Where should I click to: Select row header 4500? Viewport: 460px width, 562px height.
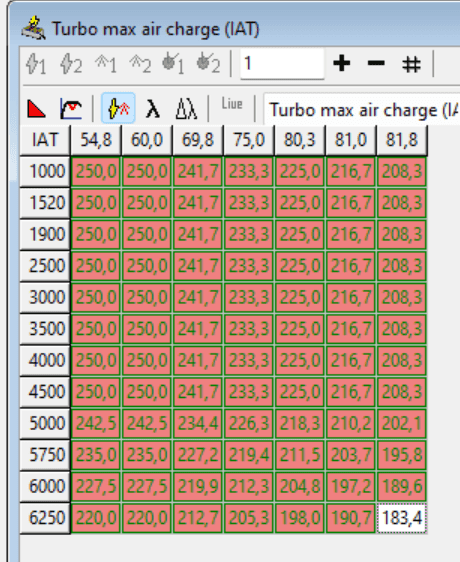coord(45,392)
